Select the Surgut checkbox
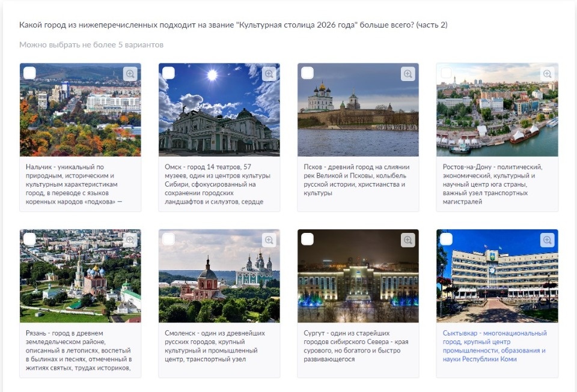 308,240
